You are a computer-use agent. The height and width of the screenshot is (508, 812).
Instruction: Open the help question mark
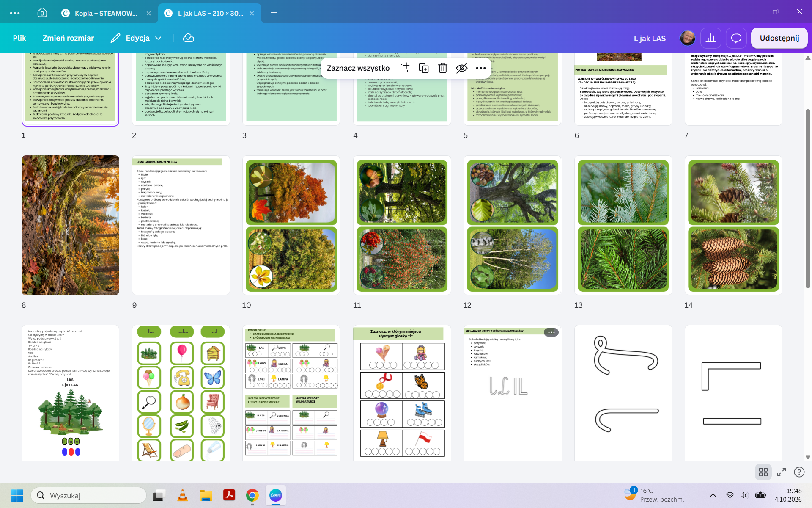click(x=799, y=472)
